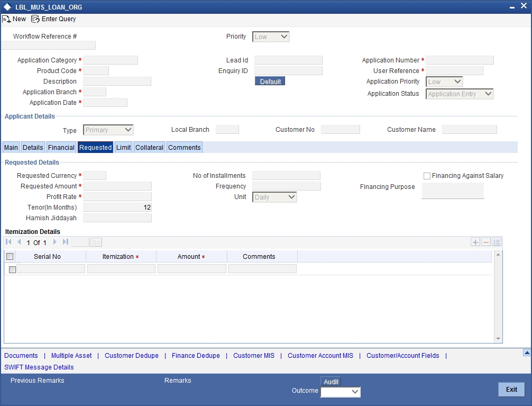This screenshot has width=532, height=406.
Task: Click the Itemization column header
Action: point(121,257)
